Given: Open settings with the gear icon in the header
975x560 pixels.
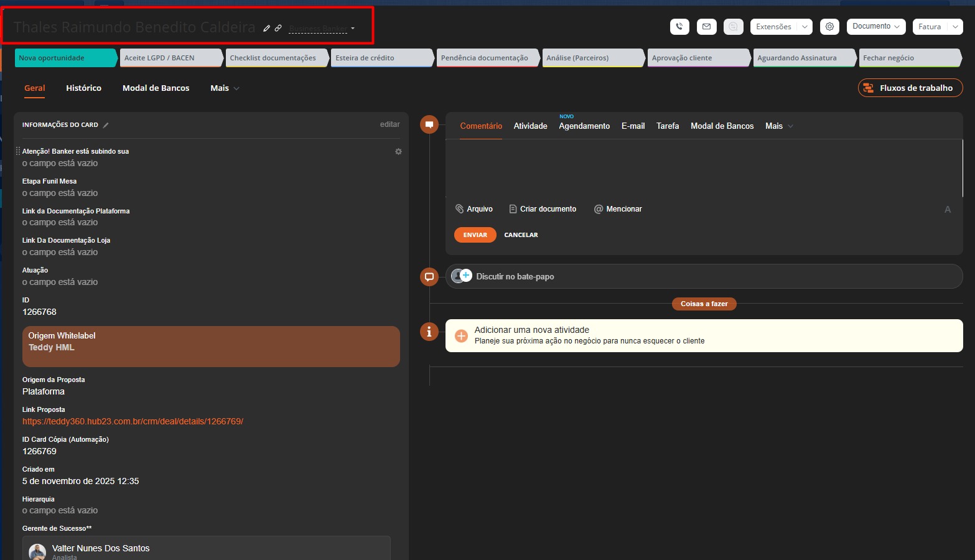Looking at the screenshot, I should [x=829, y=27].
